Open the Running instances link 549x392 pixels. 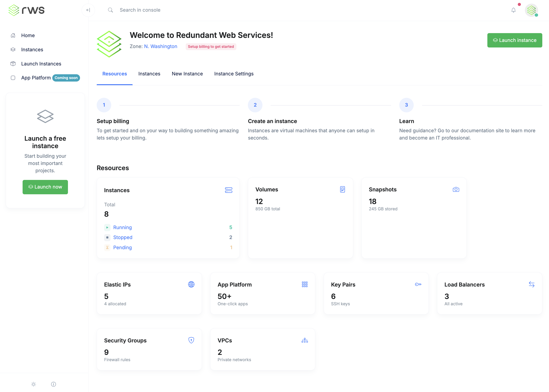click(x=122, y=227)
